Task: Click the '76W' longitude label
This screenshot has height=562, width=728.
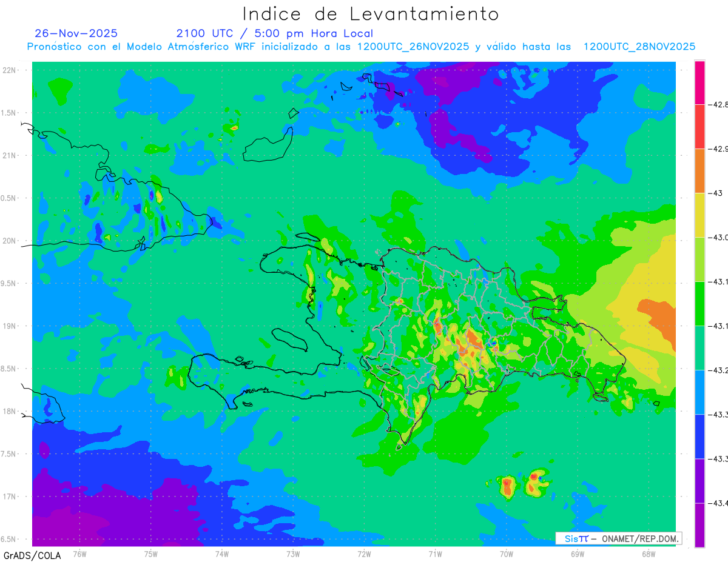Action: [x=79, y=553]
